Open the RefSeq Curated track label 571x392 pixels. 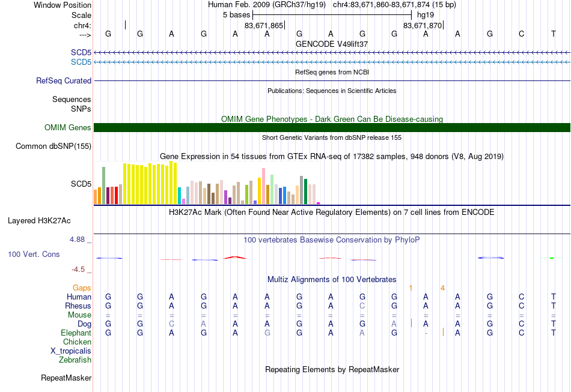pos(63,80)
